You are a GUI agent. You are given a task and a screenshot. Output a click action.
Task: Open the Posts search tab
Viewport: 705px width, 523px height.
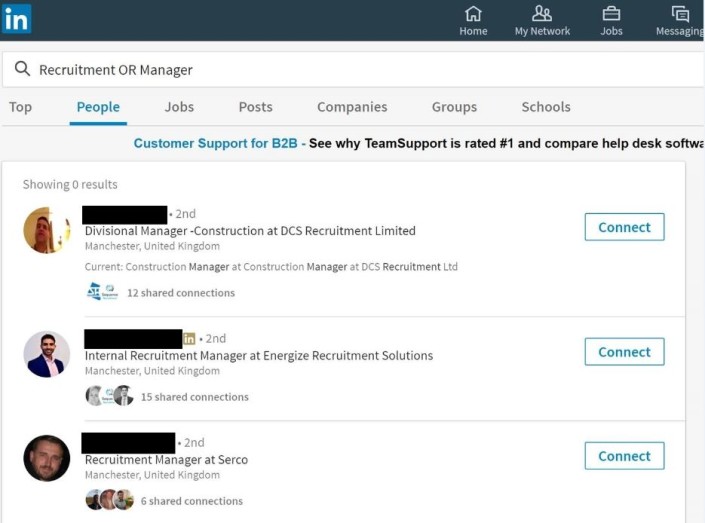pos(255,107)
